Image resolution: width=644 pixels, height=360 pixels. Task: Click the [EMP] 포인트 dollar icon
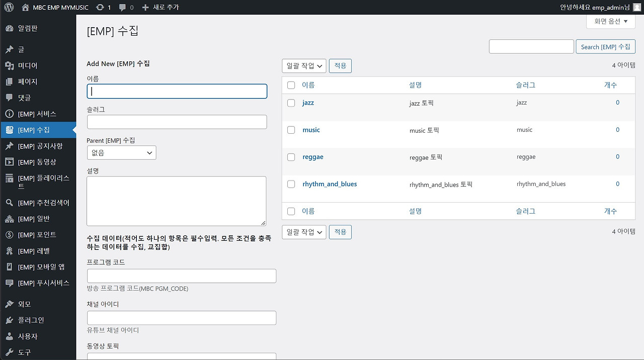click(9, 235)
